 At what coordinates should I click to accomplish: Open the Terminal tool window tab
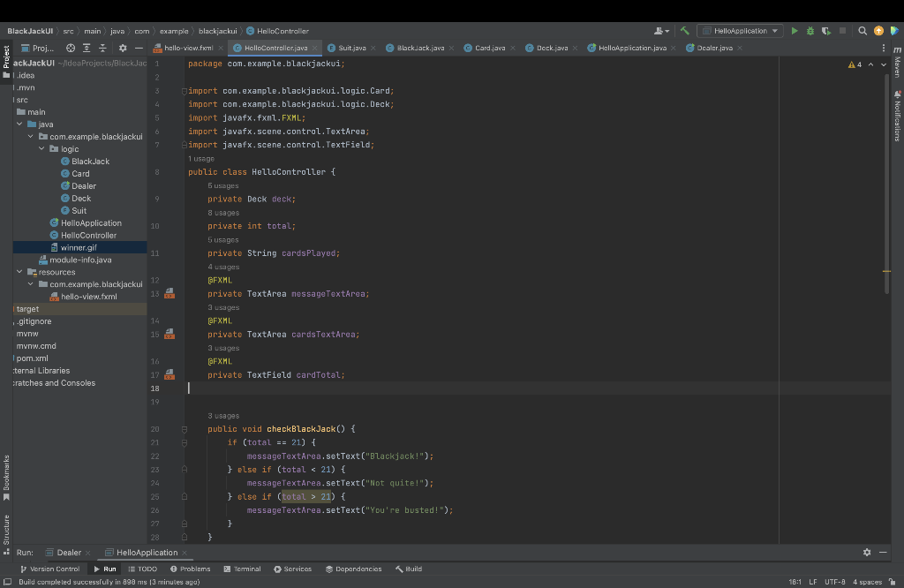(x=241, y=569)
